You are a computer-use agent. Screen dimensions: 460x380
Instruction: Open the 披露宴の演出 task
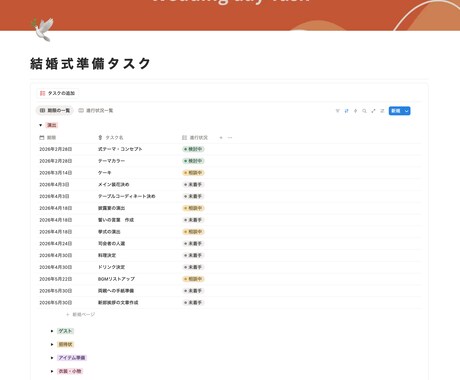click(x=111, y=208)
